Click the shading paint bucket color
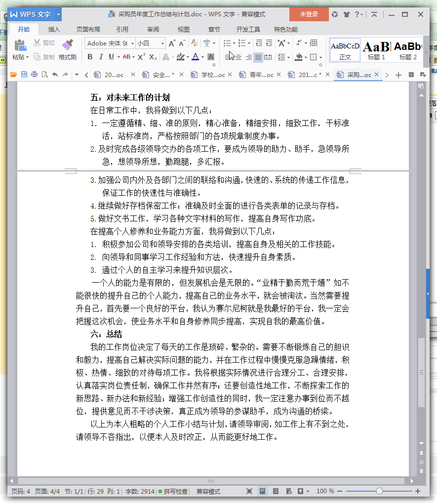Viewport: 437px width, 504px height. point(299,57)
